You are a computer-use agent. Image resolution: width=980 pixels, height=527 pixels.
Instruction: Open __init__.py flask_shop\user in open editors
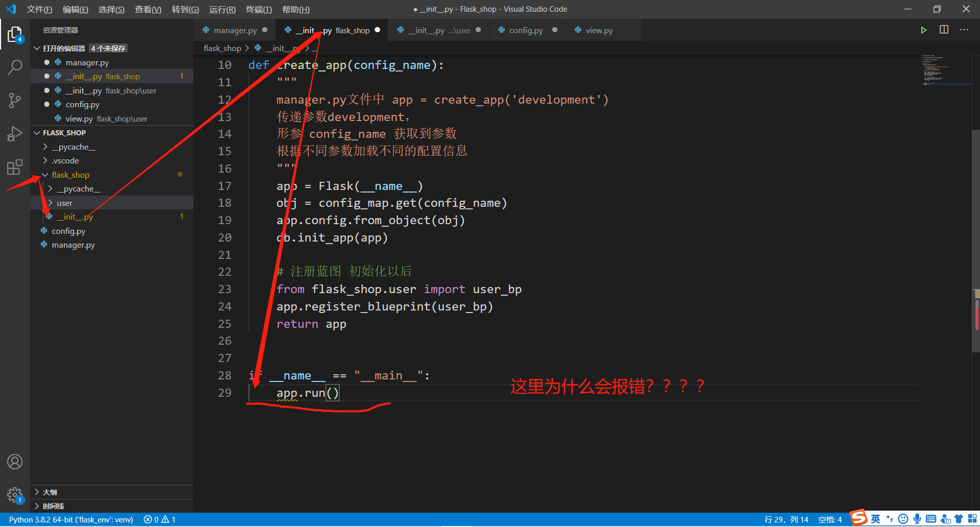pyautogui.click(x=112, y=90)
